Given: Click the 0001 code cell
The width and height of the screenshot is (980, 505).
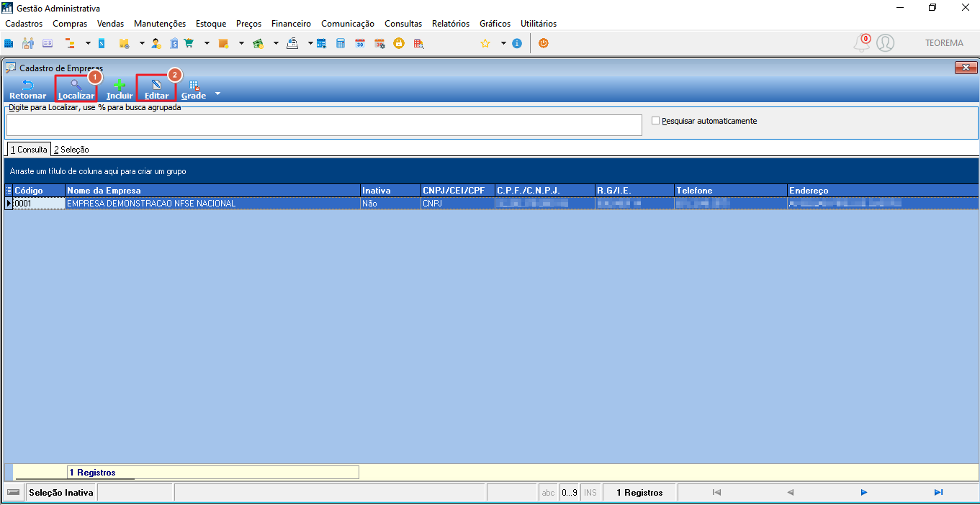Looking at the screenshot, I should [39, 204].
